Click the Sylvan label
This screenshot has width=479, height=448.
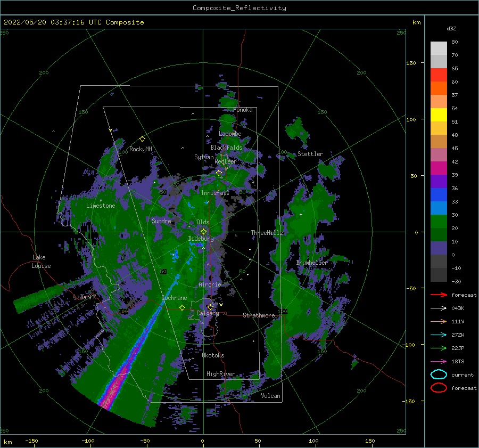coord(204,157)
